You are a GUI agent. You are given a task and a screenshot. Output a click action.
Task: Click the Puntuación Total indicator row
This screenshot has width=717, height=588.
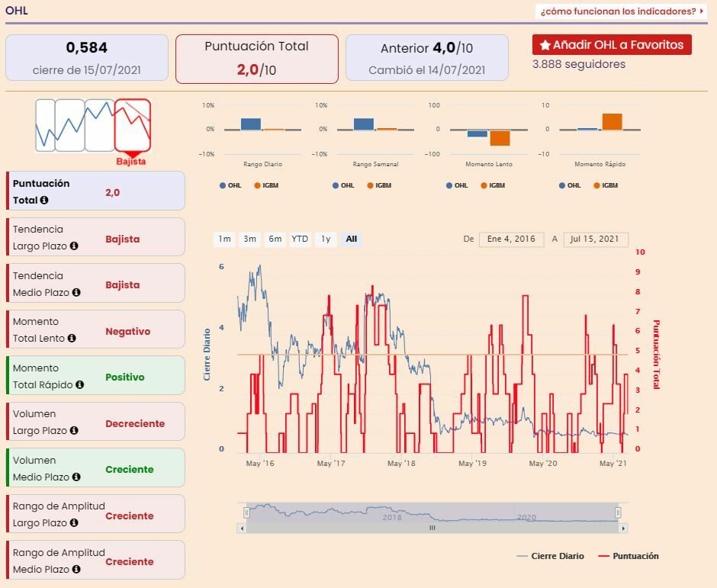click(x=95, y=191)
